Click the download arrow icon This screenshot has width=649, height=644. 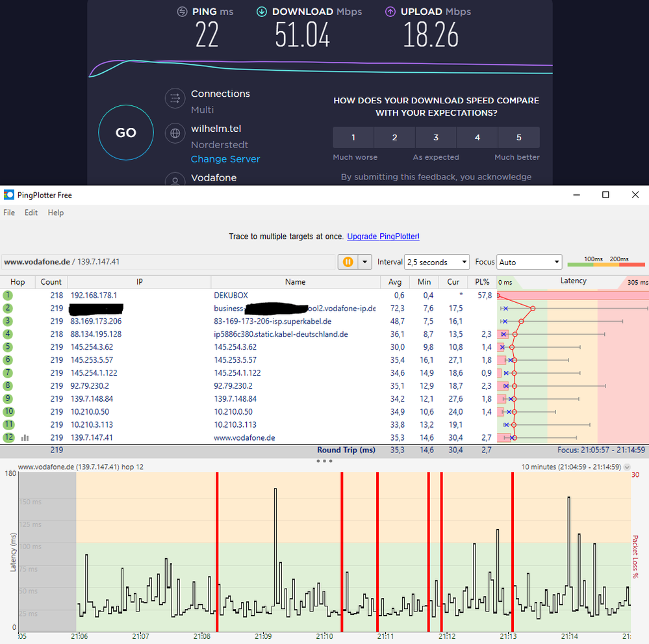coord(262,12)
